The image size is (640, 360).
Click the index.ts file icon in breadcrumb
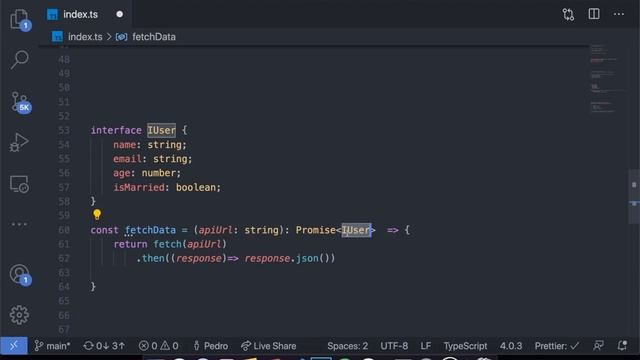(x=57, y=37)
